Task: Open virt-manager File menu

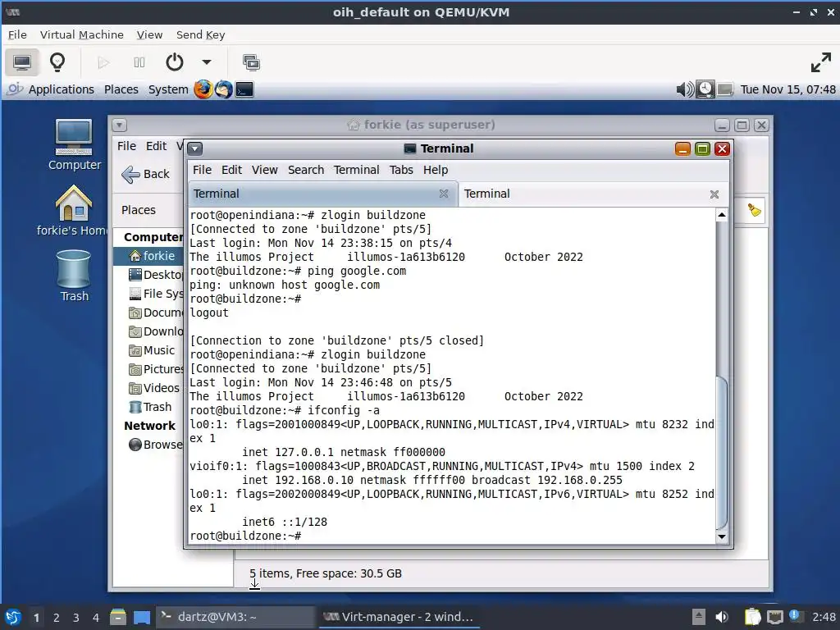Action: pyautogui.click(x=17, y=34)
